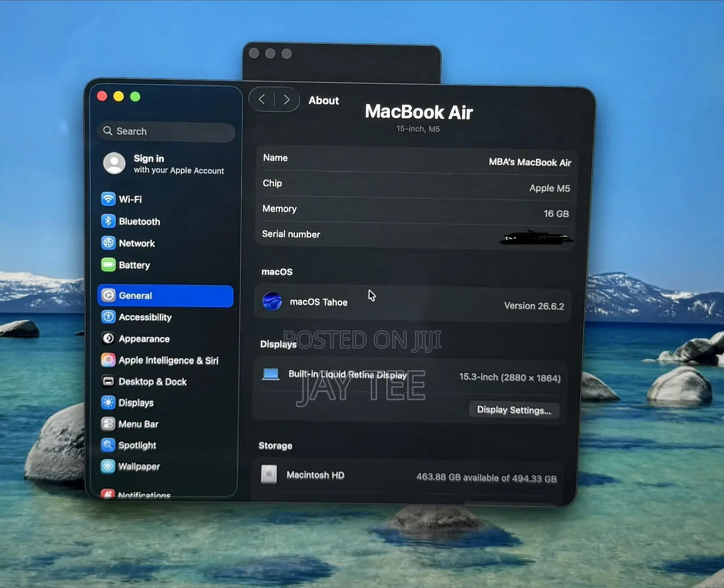This screenshot has width=724, height=588.
Task: Go forward with the right chevron
Action: click(x=287, y=100)
